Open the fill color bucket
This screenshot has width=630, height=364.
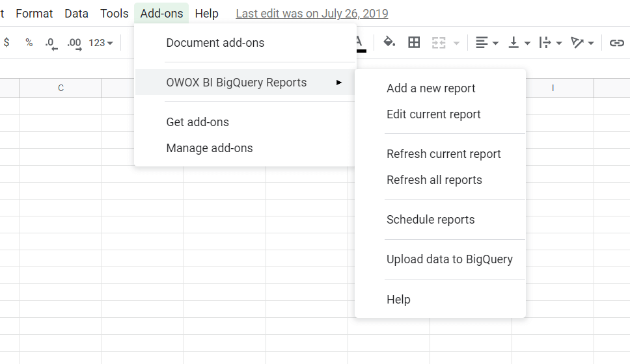coord(389,42)
